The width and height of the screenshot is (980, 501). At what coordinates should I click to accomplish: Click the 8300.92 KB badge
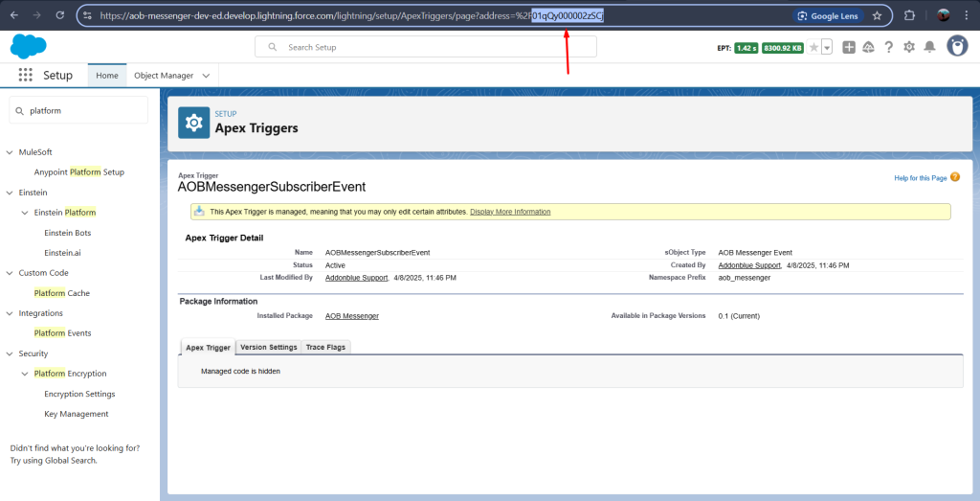click(783, 48)
